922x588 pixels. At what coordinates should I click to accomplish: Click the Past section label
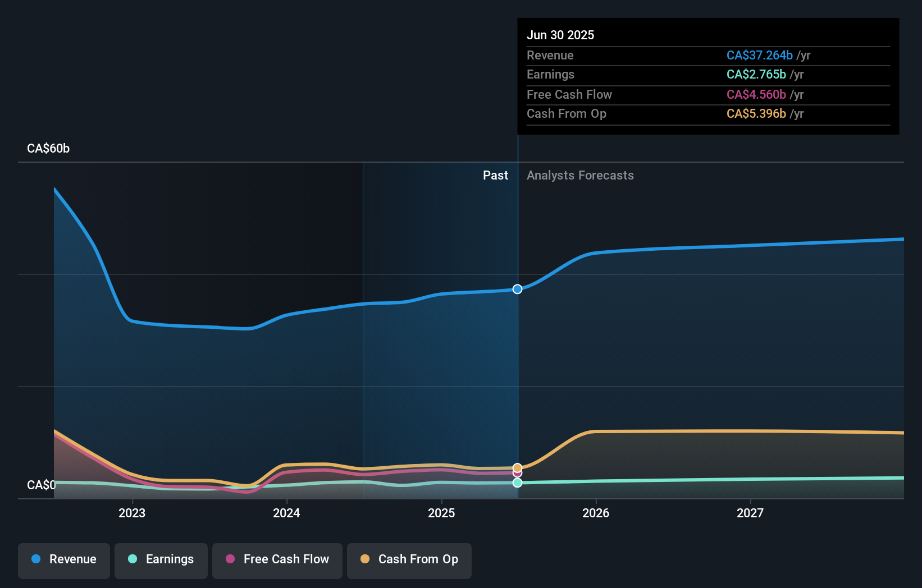[495, 176]
